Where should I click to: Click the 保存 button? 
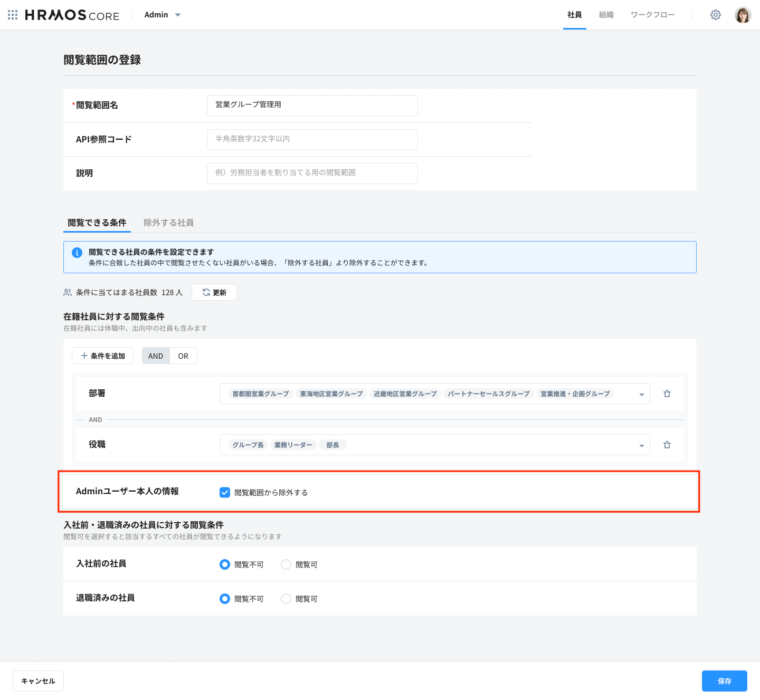coord(724,681)
